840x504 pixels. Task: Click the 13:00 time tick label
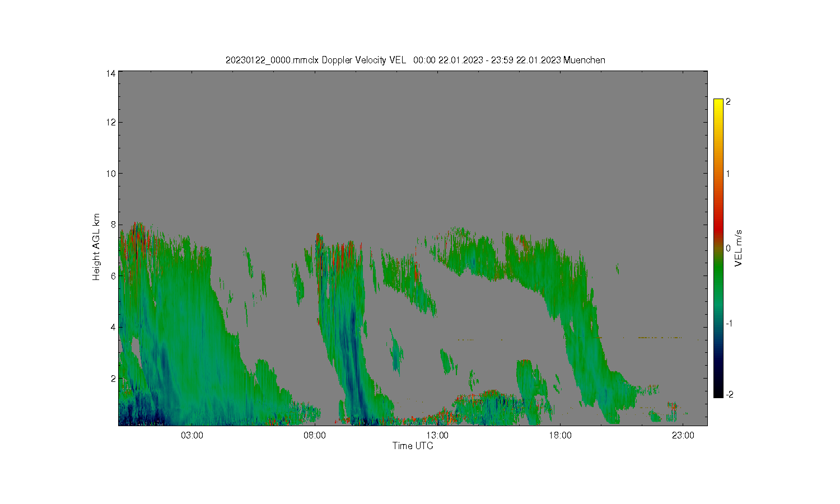[x=437, y=436]
